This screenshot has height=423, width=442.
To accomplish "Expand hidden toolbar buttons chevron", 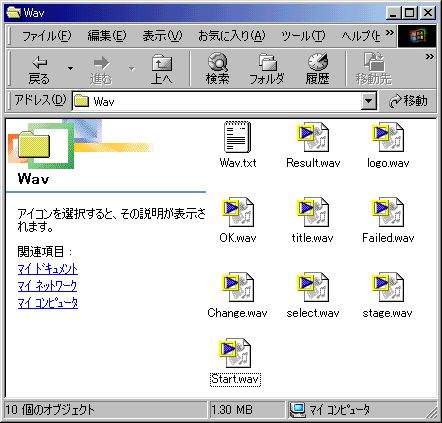I will click(x=430, y=57).
